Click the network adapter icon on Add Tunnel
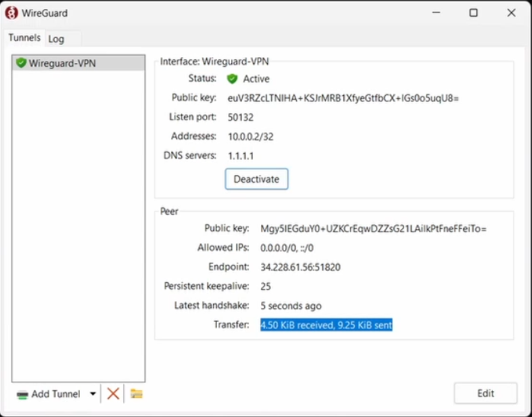 pos(22,395)
